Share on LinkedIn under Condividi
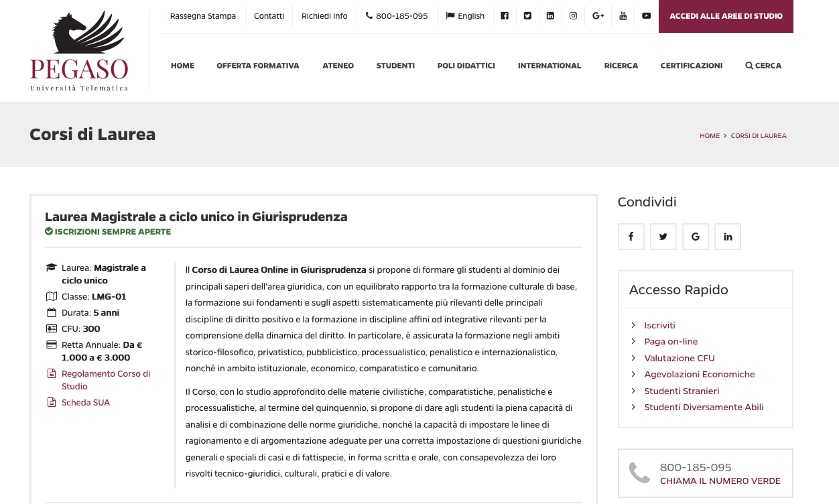839x504 pixels. pyautogui.click(x=727, y=237)
